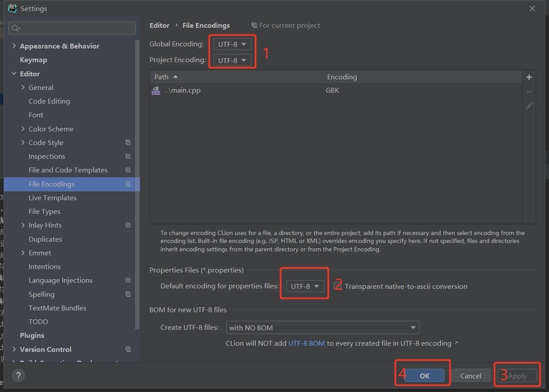The image size is (549, 392).
Task: Expand the Emmet subsection
Action: [x=23, y=253]
